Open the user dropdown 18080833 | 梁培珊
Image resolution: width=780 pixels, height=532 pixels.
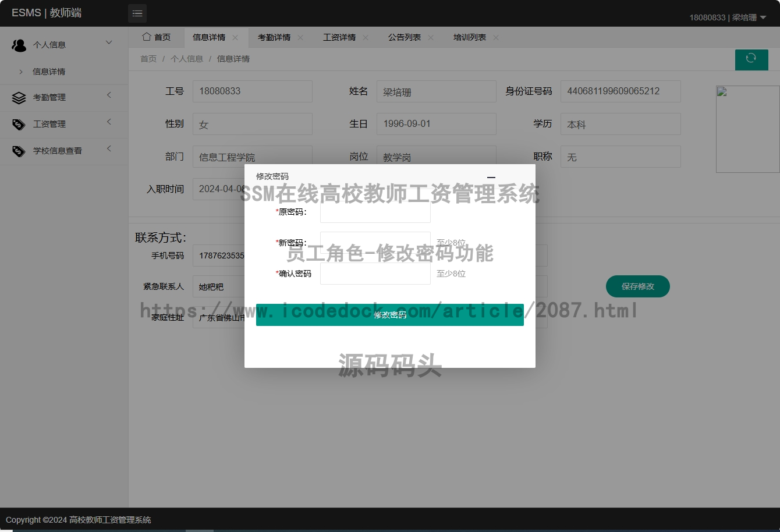728,17
